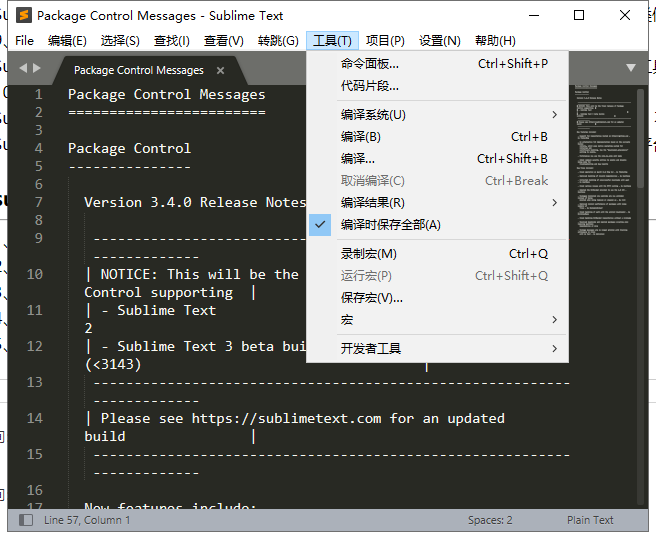The height and width of the screenshot is (539, 656).
Task: Click the next tab right arrow
Action: click(x=37, y=68)
